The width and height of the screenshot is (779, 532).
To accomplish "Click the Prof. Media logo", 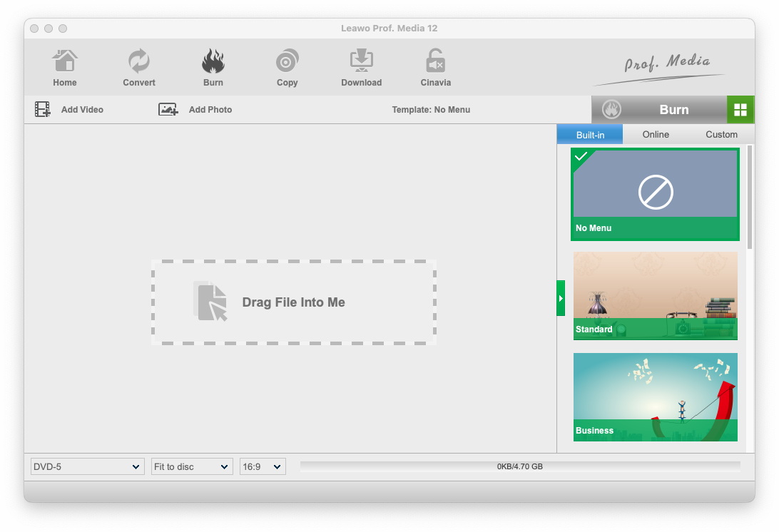I will pyautogui.click(x=661, y=68).
